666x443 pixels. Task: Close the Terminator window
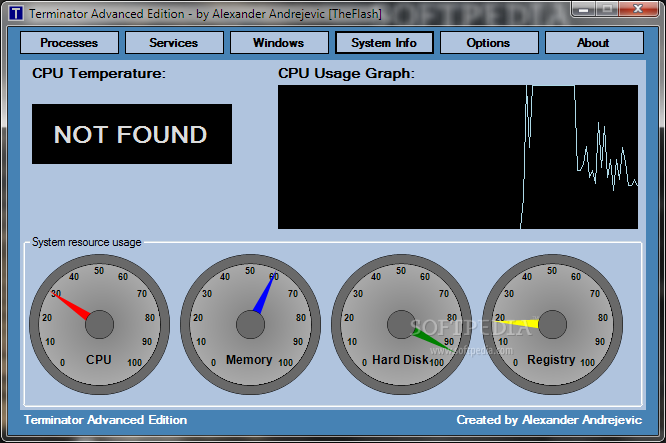638,9
